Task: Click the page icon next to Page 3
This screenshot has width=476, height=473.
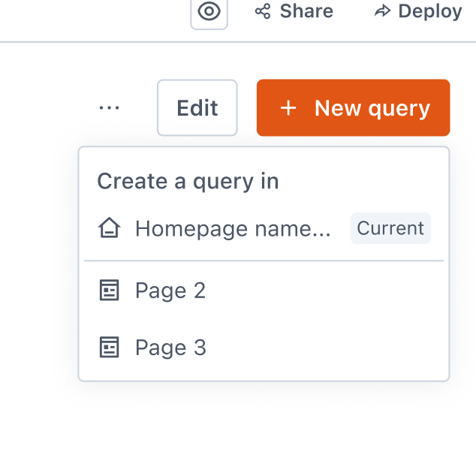Action: 110,348
